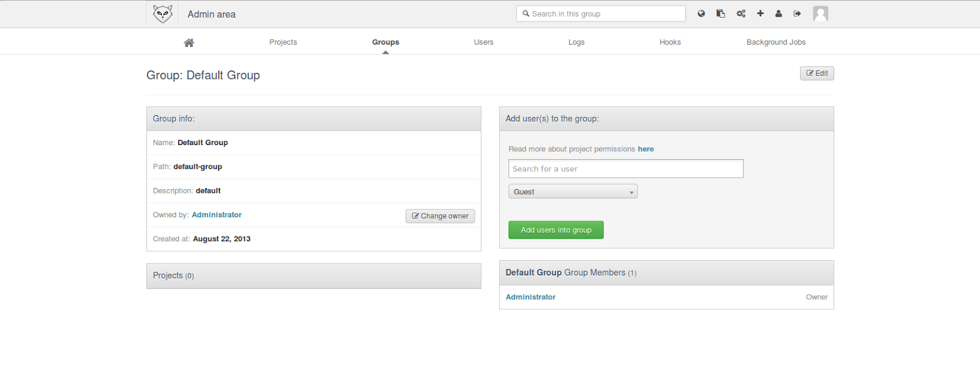980x390 pixels.
Task: Open the Guest access level dropdown
Action: point(573,192)
